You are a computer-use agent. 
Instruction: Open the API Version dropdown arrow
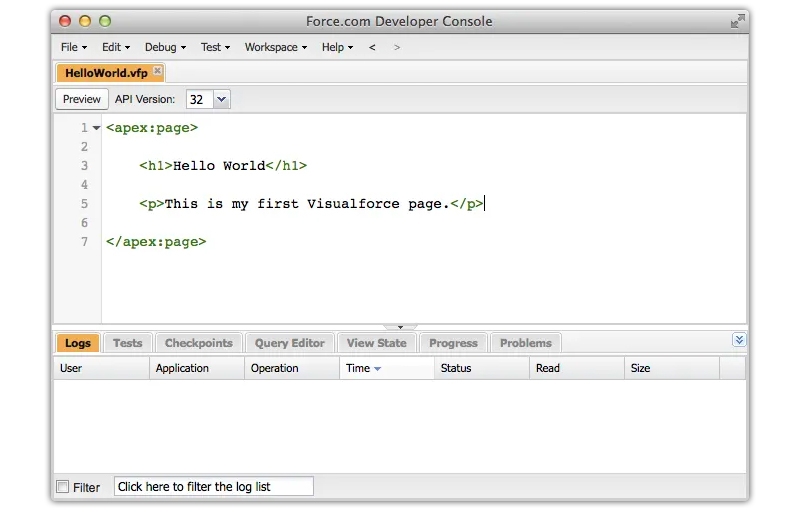point(221,99)
